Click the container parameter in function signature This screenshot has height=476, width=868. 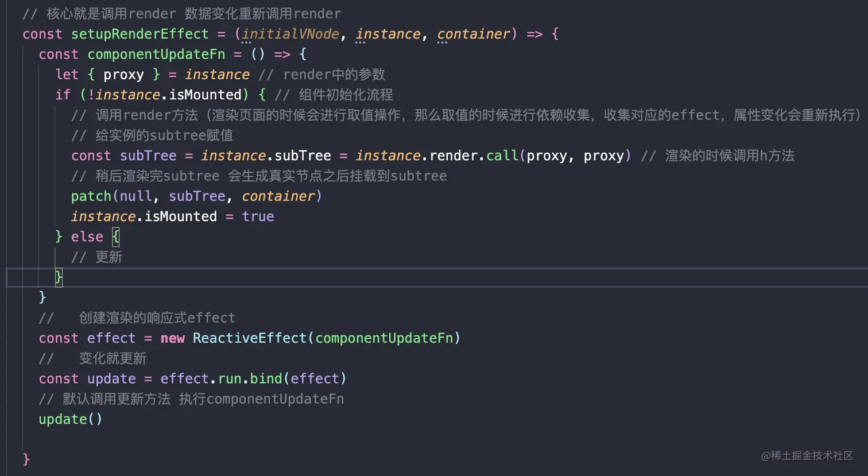[474, 34]
